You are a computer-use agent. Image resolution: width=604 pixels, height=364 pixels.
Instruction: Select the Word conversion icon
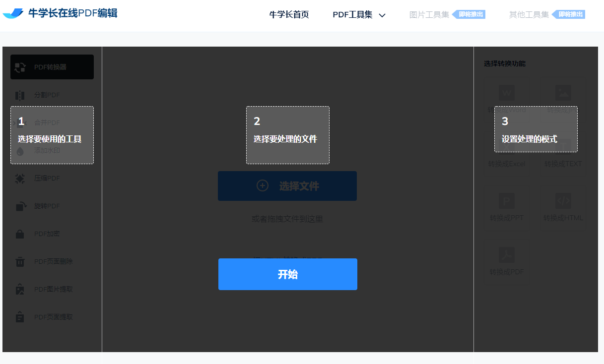[507, 93]
